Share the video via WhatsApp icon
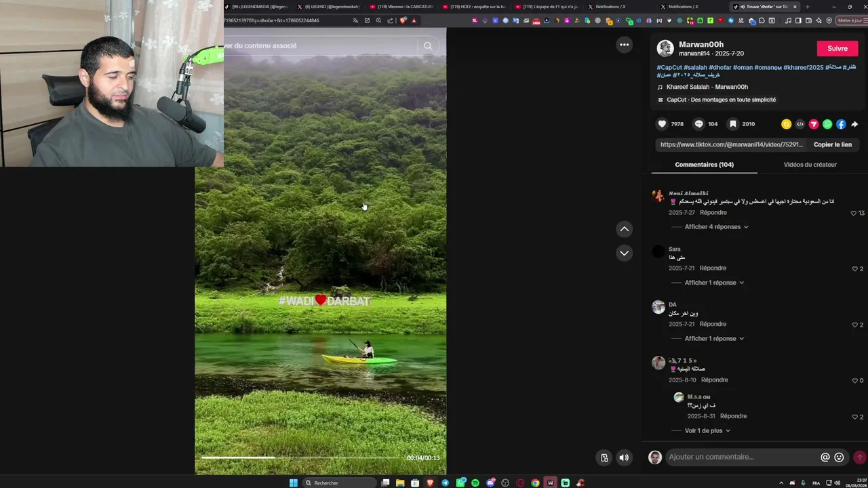The height and width of the screenshot is (488, 868). (827, 124)
